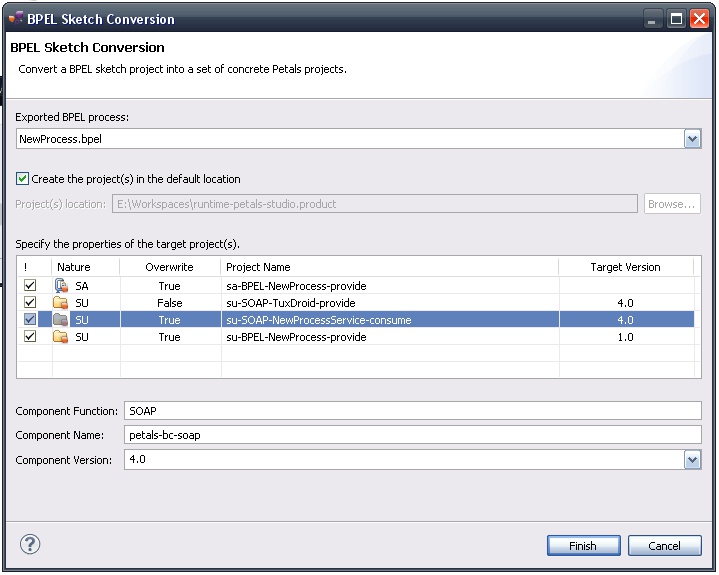Viewport: 719px width, 575px height.
Task: Uncheck the sa-BPEL-NewProcess-provide row checkbox
Action: point(30,286)
